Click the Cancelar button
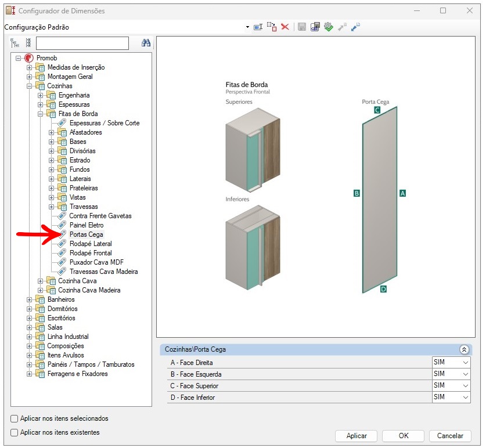The height and width of the screenshot is (448, 486). click(x=450, y=436)
